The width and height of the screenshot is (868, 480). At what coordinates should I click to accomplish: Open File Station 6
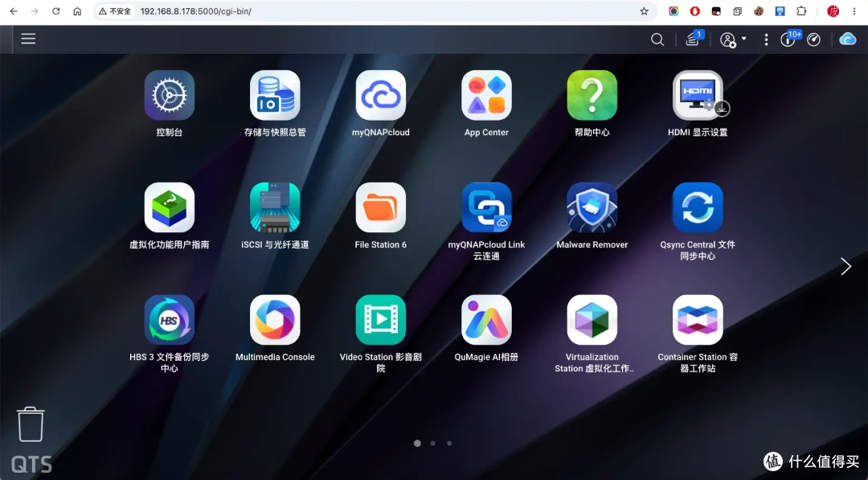(381, 207)
